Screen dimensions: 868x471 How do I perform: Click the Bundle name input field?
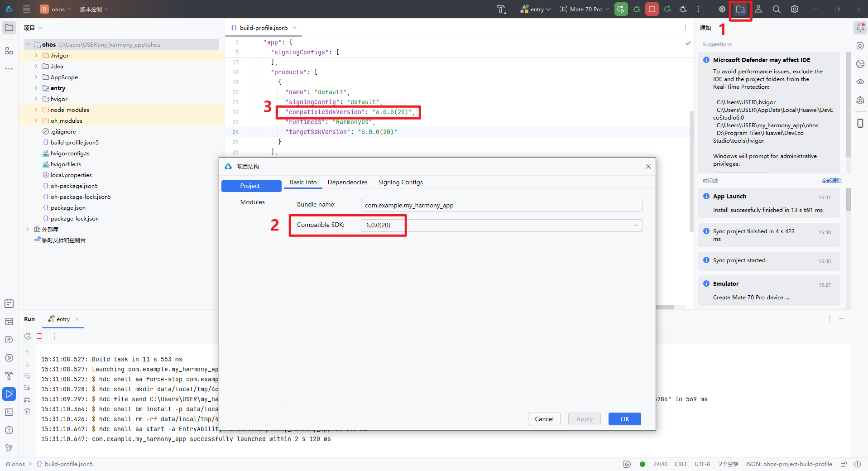pyautogui.click(x=502, y=205)
